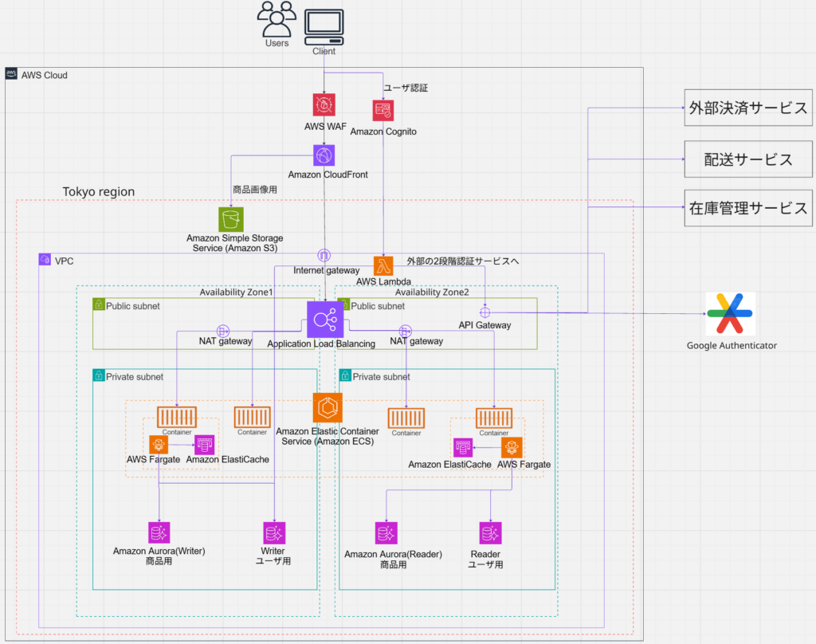Select the Users icon
The width and height of the screenshot is (816, 644).
277,19
